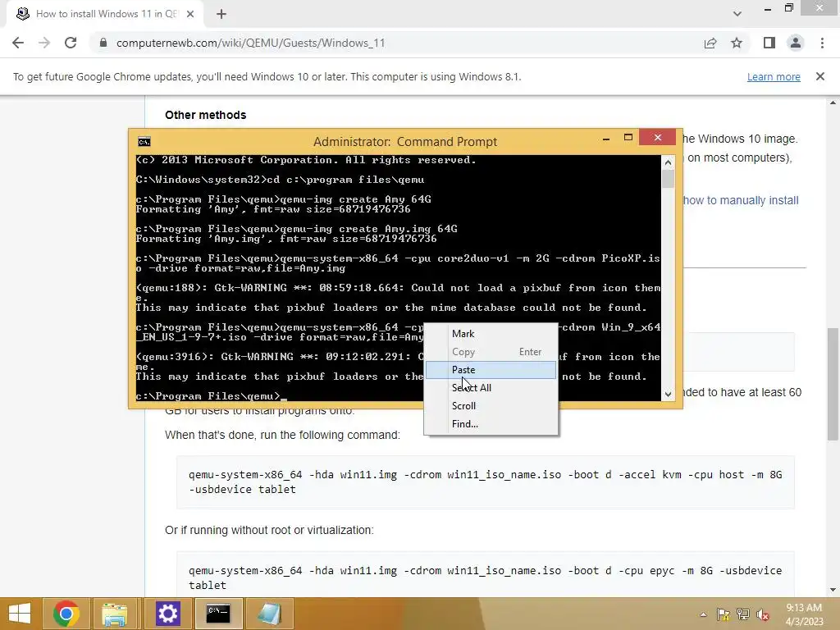This screenshot has height=630, width=840.
Task: Click the page scrollbar down arrow
Action: [x=833, y=590]
